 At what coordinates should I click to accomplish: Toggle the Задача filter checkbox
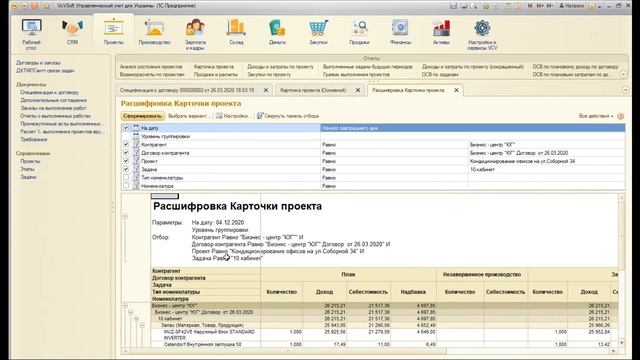coord(126,169)
